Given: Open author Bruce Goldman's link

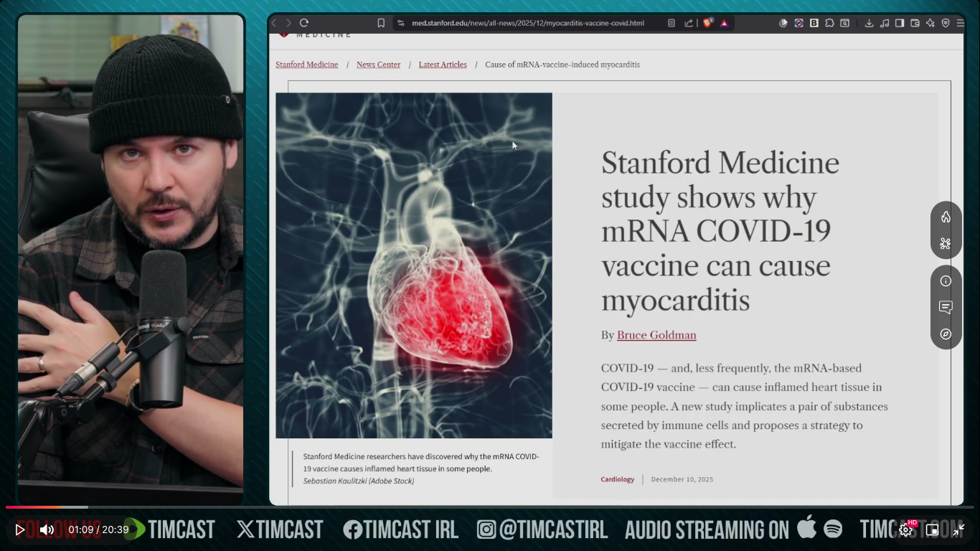Looking at the screenshot, I should pos(656,335).
